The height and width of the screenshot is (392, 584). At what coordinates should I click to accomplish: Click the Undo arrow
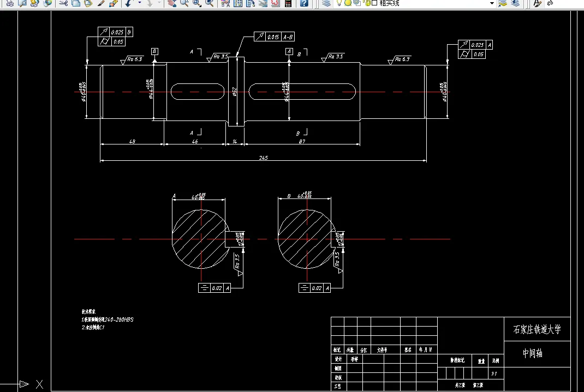129,3
